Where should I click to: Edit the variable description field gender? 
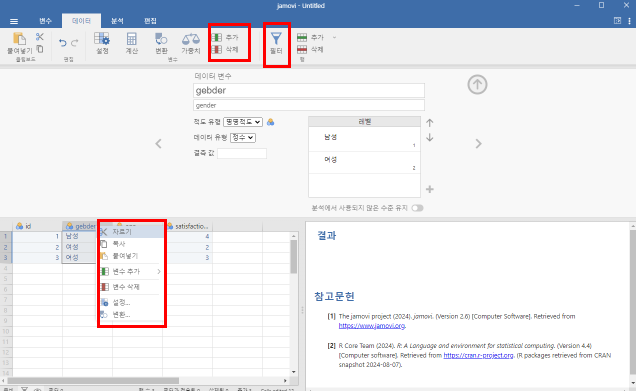(309, 105)
